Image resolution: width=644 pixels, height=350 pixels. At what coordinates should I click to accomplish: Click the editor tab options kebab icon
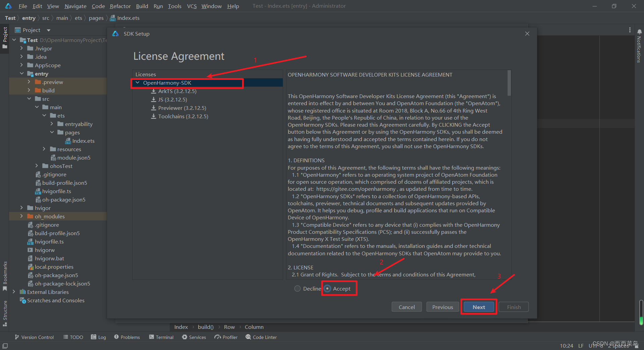pyautogui.click(x=630, y=30)
